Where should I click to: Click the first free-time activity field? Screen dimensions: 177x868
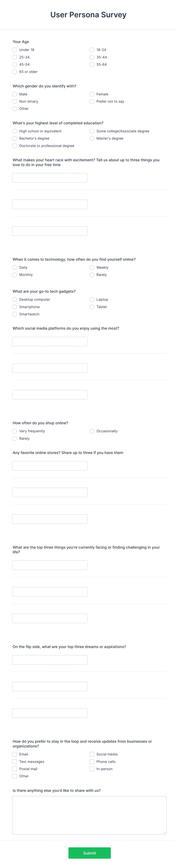(x=49, y=177)
